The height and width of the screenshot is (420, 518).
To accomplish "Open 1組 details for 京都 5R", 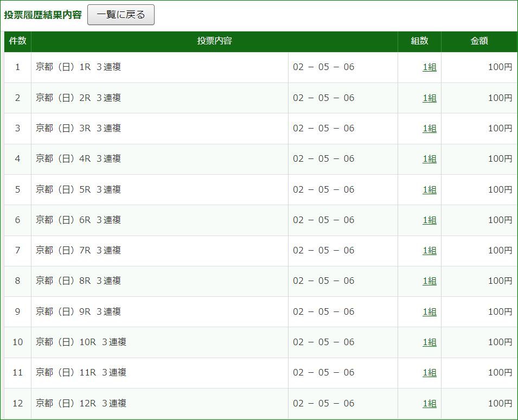I will click(x=429, y=189).
